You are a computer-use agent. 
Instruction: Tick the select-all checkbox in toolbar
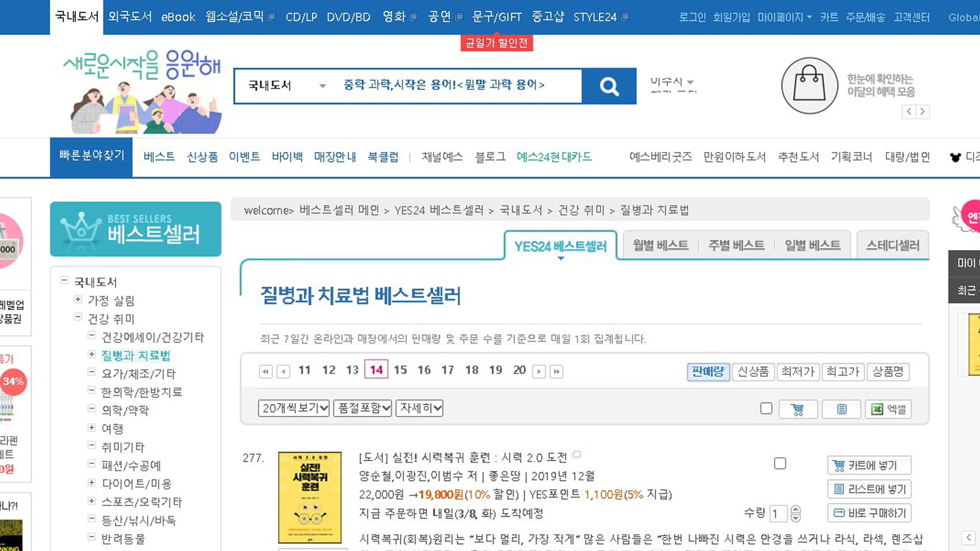coord(766,408)
